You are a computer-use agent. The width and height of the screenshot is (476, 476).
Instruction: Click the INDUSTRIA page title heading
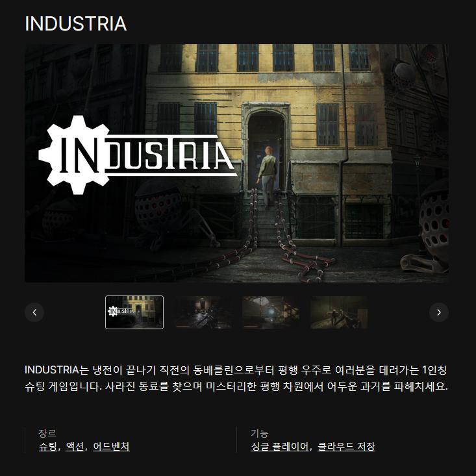(x=75, y=23)
